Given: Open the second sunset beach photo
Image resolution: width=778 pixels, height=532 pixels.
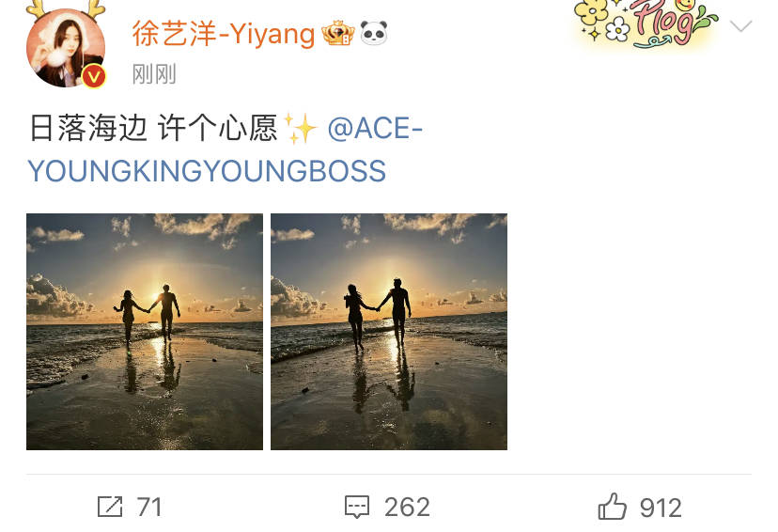Looking at the screenshot, I should coord(389,332).
